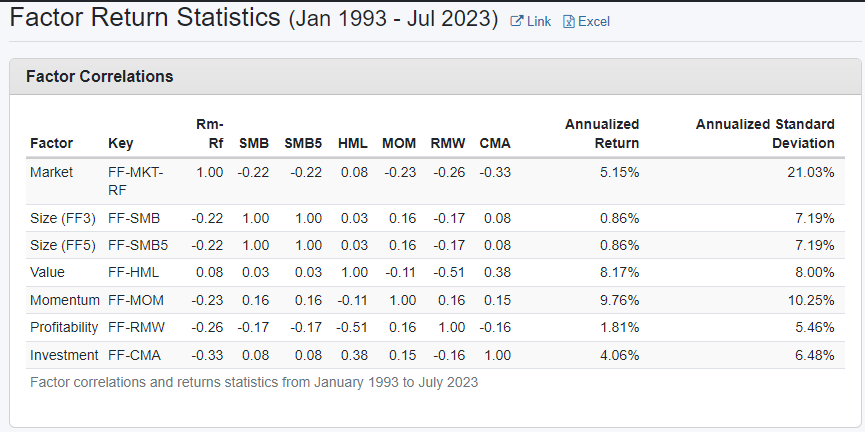
Task: Download via the Excel link text
Action: pos(593,21)
